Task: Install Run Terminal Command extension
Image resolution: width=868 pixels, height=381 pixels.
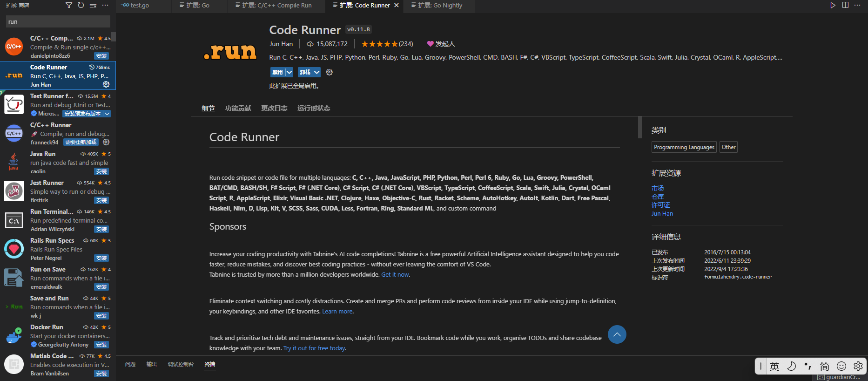Action: point(101,229)
